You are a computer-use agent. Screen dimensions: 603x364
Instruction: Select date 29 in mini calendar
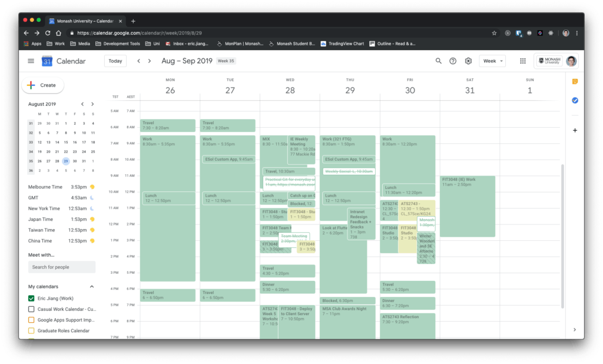(66, 161)
